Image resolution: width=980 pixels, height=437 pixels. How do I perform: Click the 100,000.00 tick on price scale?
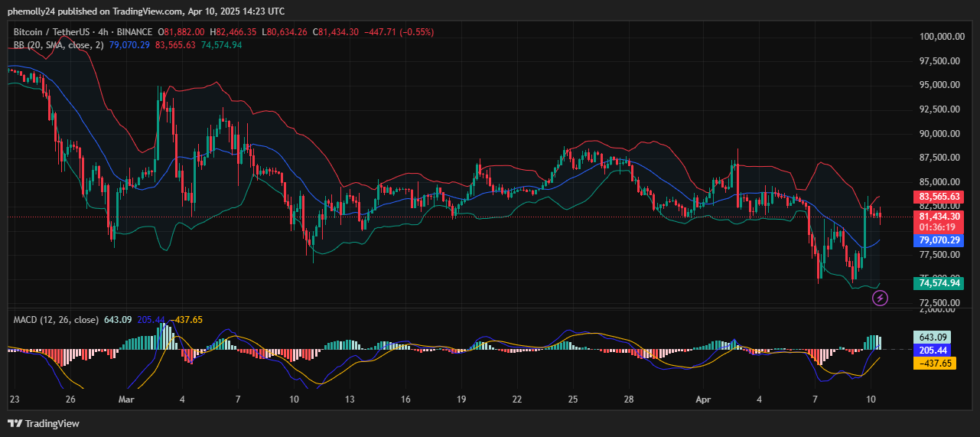[x=940, y=37]
